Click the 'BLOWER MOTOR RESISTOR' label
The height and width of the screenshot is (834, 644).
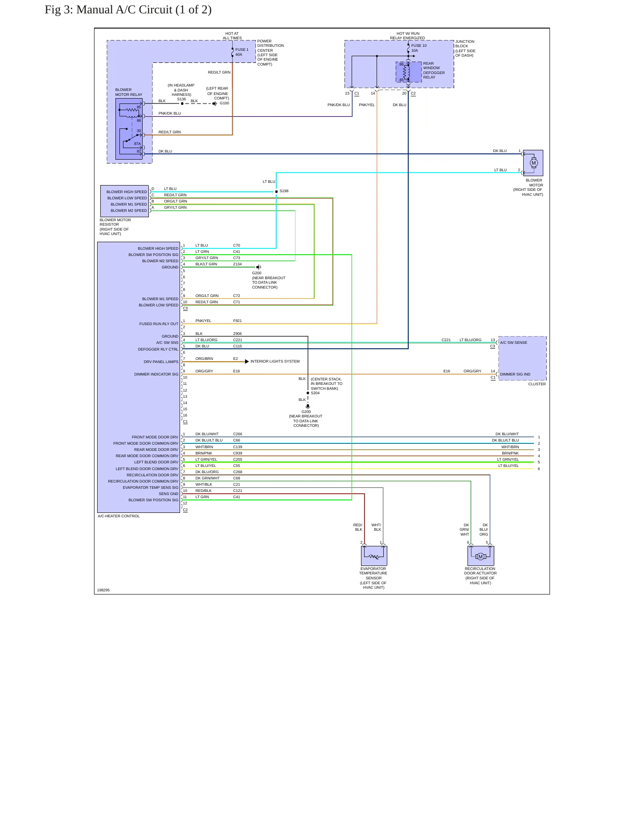[x=115, y=222]
